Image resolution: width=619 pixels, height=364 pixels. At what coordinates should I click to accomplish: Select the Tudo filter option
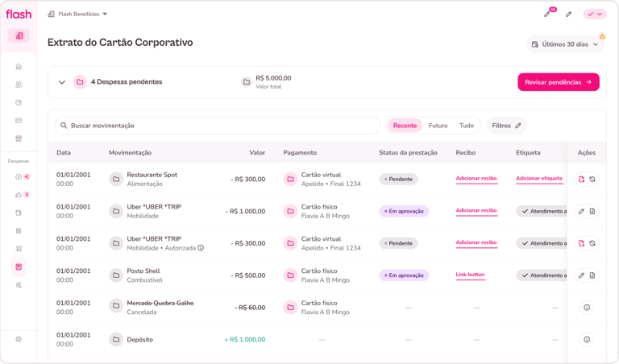click(x=467, y=126)
